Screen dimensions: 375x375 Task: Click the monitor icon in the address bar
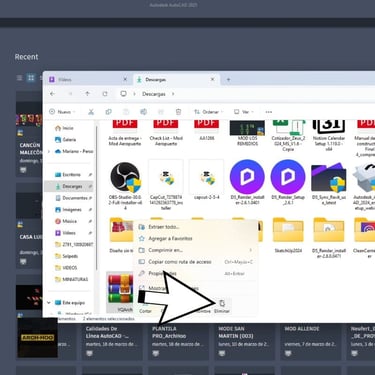[x=123, y=94]
